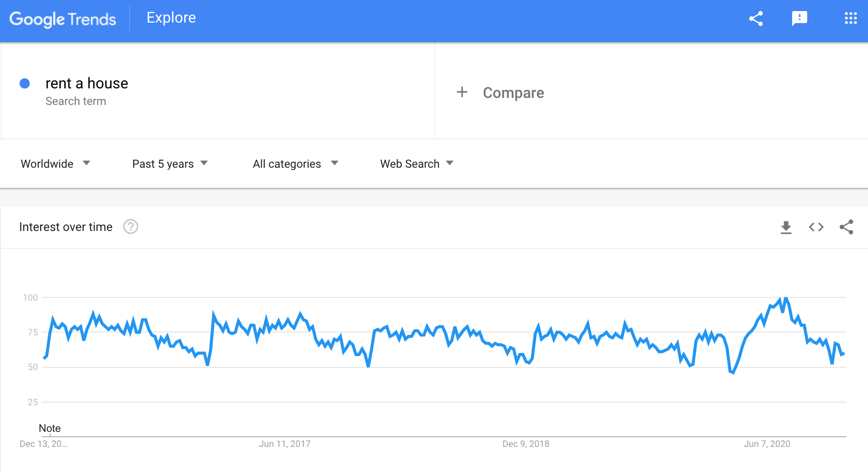The height and width of the screenshot is (471, 868).
Task: Open the Google apps grid
Action: tap(850, 19)
